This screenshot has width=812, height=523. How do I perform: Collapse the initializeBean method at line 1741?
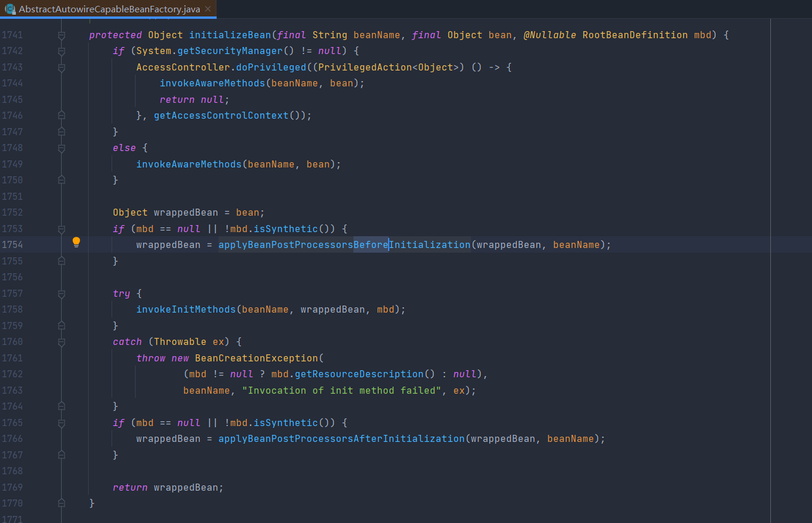[62, 35]
